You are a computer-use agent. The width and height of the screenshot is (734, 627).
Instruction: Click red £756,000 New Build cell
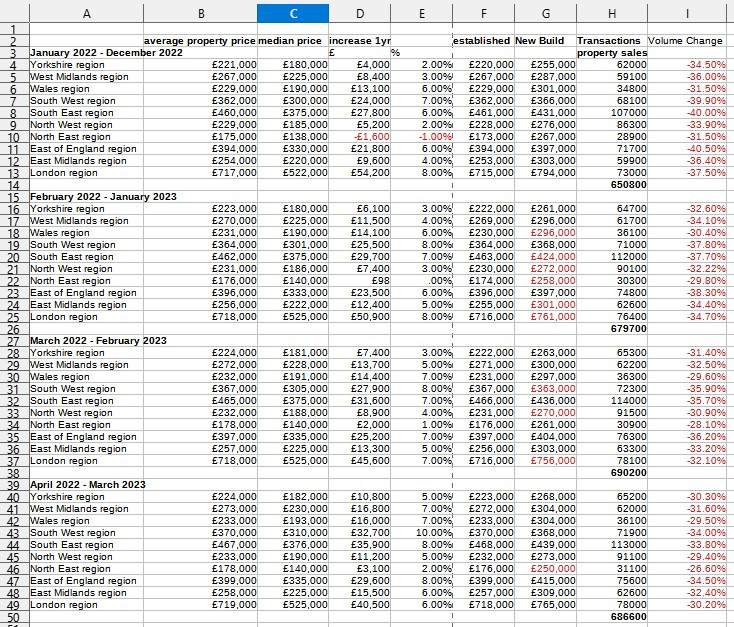pos(545,461)
